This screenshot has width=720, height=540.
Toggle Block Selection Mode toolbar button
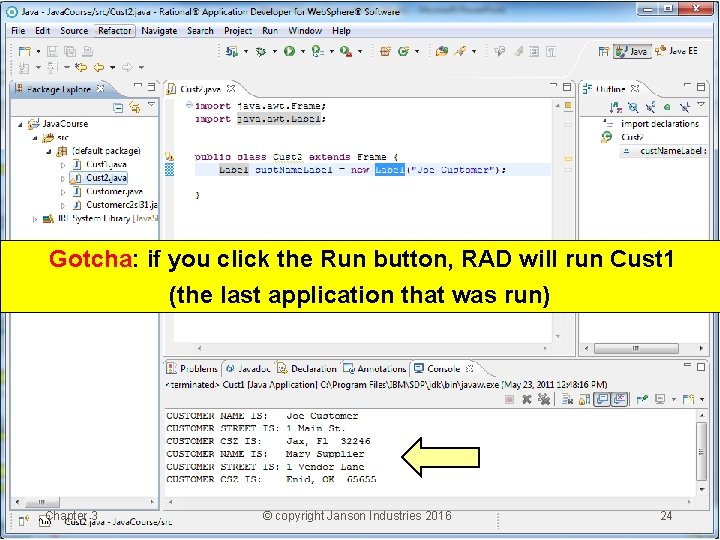tap(534, 51)
